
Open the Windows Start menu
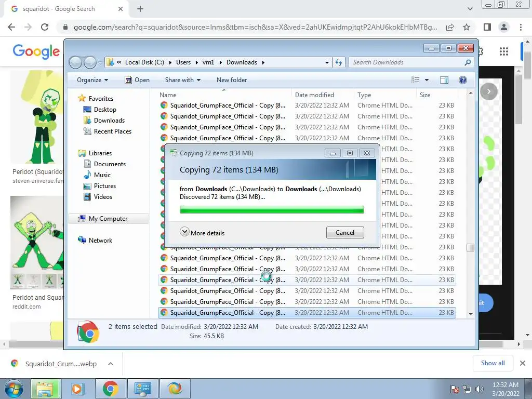pos(14,389)
